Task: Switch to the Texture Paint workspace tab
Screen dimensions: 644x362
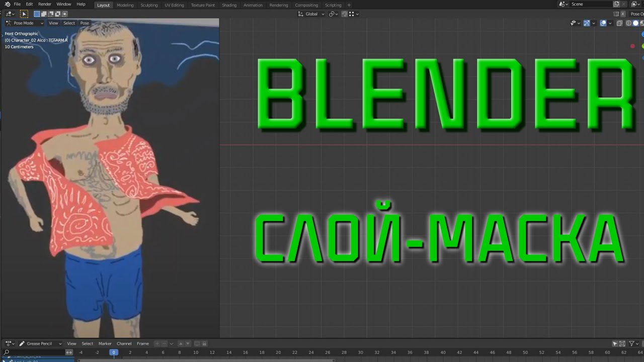Action: point(203,5)
